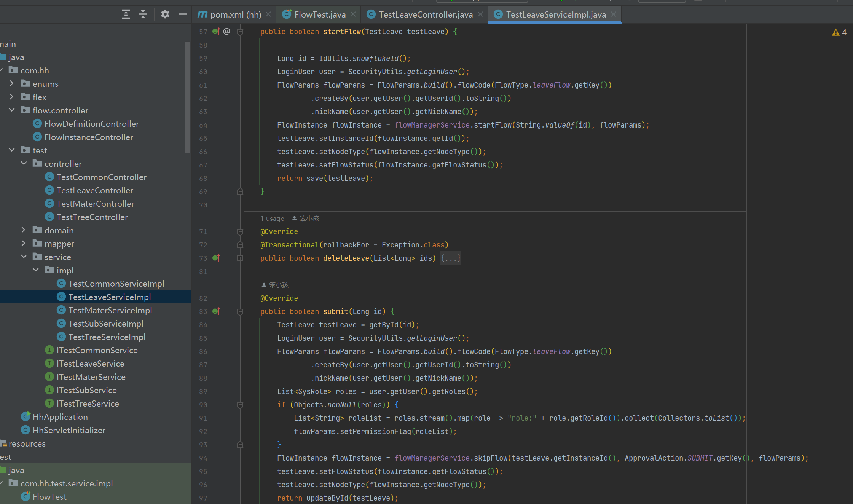The image size is (853, 504).
Task: Open project panel settings gear
Action: tap(165, 14)
